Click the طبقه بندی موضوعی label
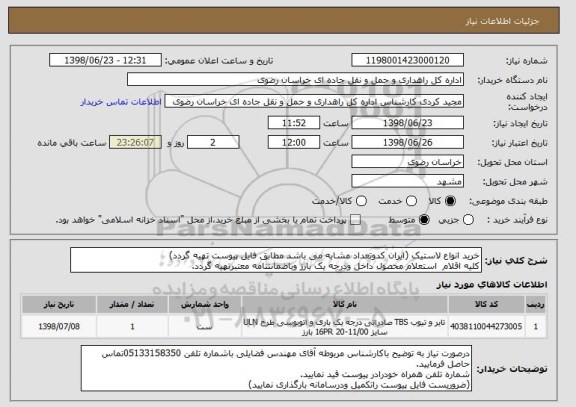This screenshot has width=576, height=407. click(x=508, y=201)
